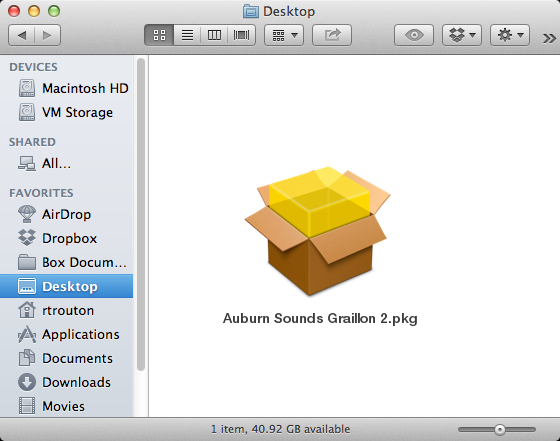Click the FAVORITES sidebar heading
Image resolution: width=560 pixels, height=441 pixels.
point(41,193)
